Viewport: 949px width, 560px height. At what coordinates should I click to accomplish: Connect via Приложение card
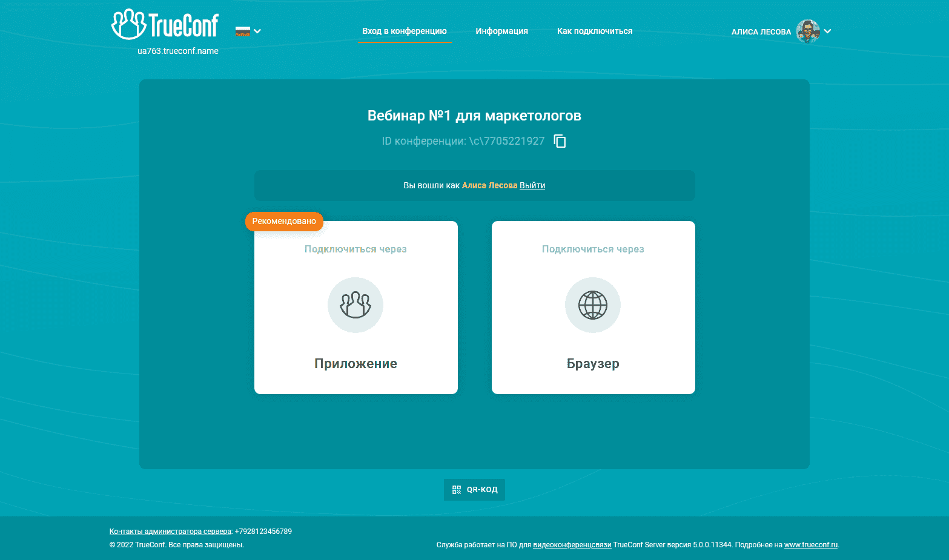pos(356,308)
